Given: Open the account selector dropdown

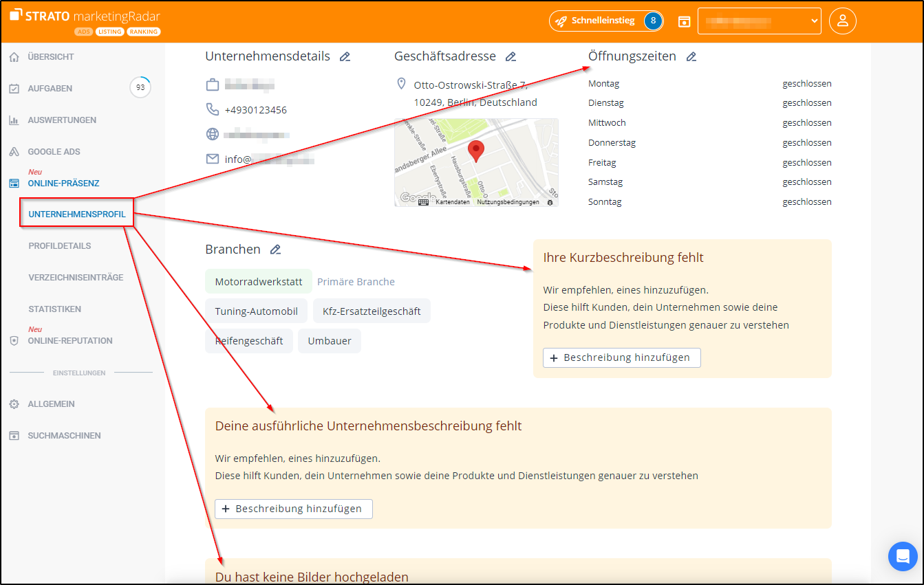Looking at the screenshot, I should [759, 21].
